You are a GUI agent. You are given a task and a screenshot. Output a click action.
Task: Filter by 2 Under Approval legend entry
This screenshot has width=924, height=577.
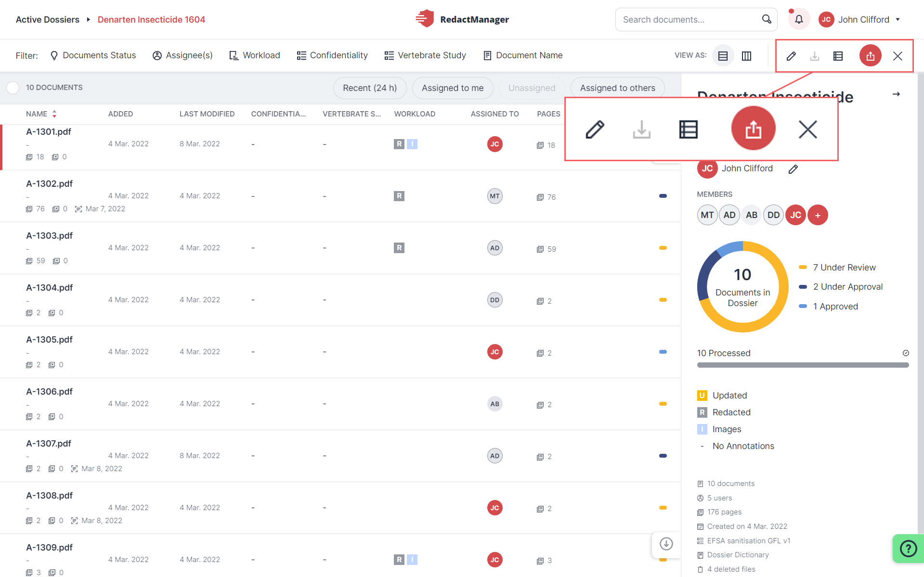841,287
